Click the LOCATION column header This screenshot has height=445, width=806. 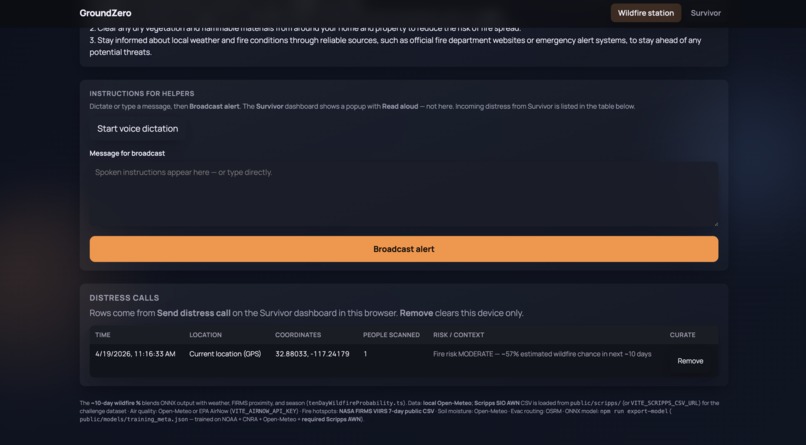[x=206, y=335]
